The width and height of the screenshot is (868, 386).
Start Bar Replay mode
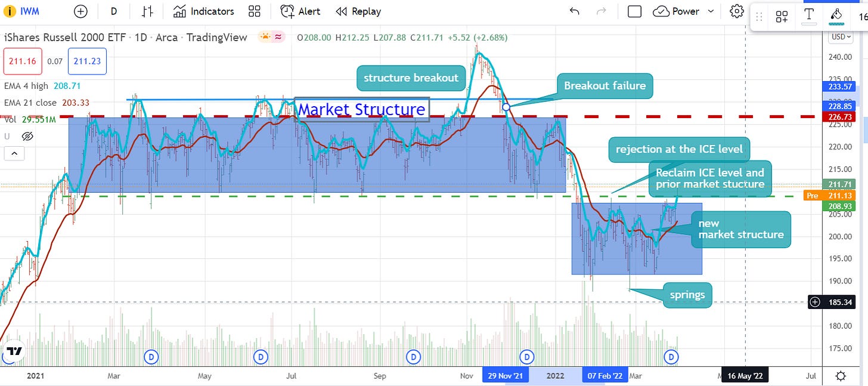358,11
